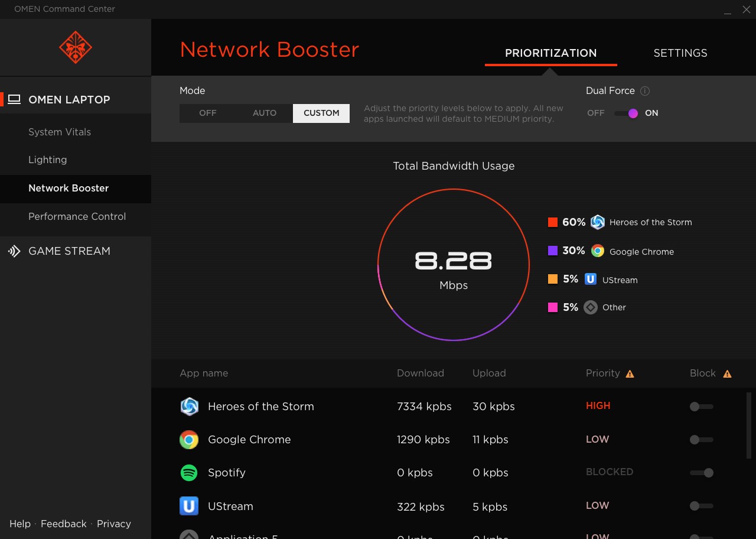This screenshot has height=539, width=756.
Task: Block Heroes of the Storm with its toggle
Action: [x=702, y=407]
